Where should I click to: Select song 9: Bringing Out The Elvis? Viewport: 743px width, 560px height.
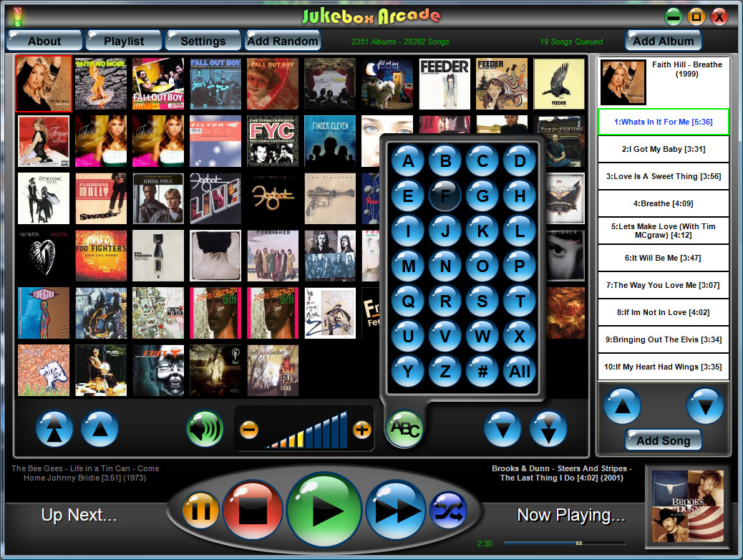pyautogui.click(x=664, y=339)
